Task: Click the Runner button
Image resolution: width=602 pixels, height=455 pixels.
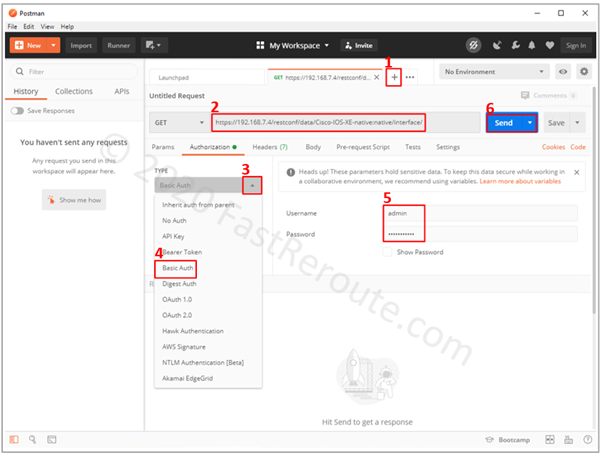Action: (119, 45)
